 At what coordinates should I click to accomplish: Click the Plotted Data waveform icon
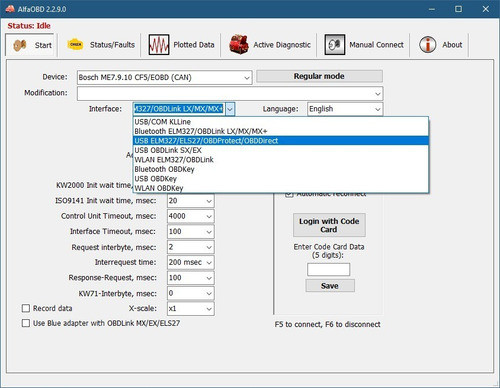[159, 45]
